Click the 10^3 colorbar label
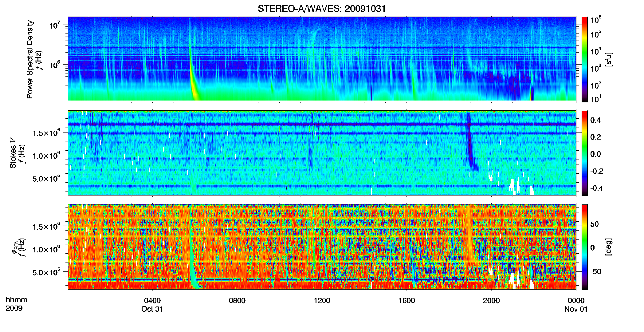Viewport: 644px width, 332px height. click(x=596, y=68)
